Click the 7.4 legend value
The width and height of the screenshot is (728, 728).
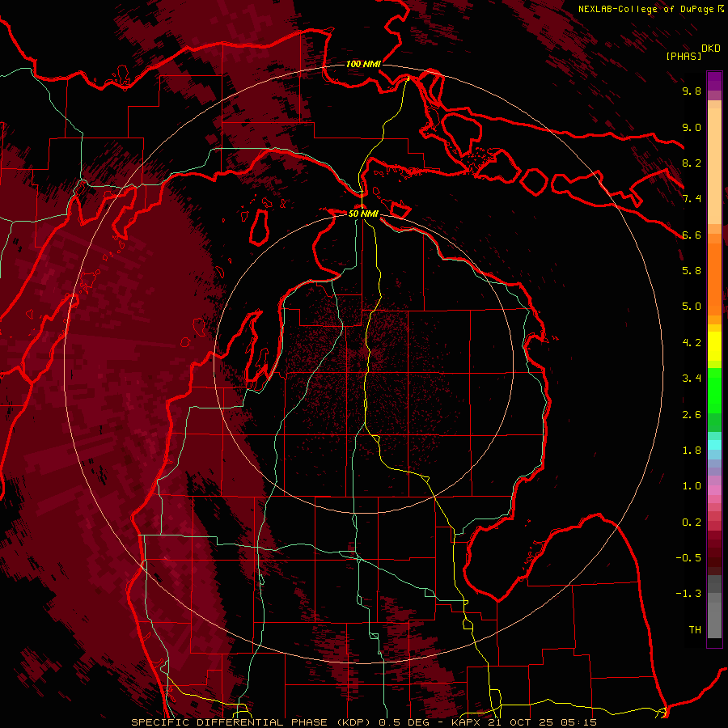[x=692, y=199]
